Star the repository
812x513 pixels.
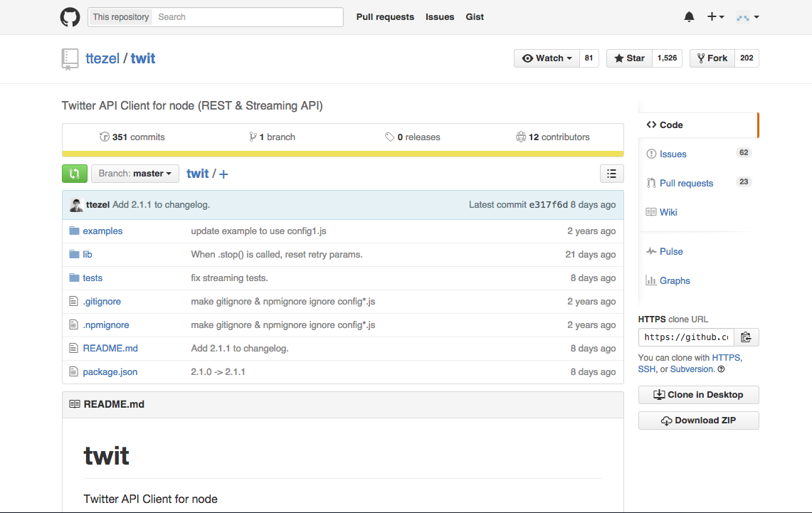(629, 58)
